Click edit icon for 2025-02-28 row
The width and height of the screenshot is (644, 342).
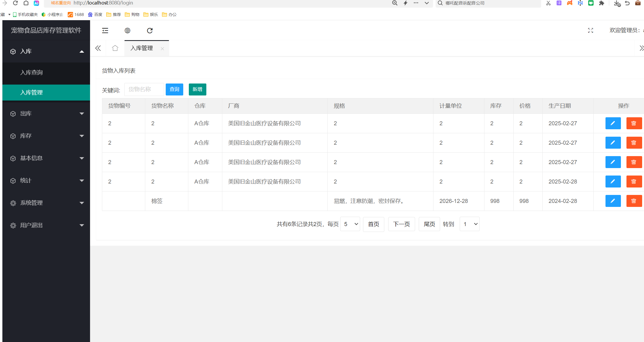[613, 181]
